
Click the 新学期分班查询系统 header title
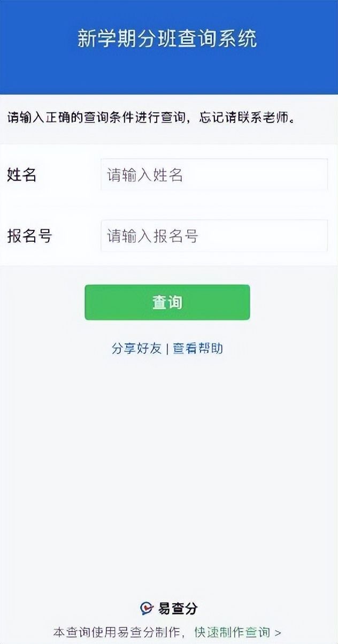tap(169, 39)
